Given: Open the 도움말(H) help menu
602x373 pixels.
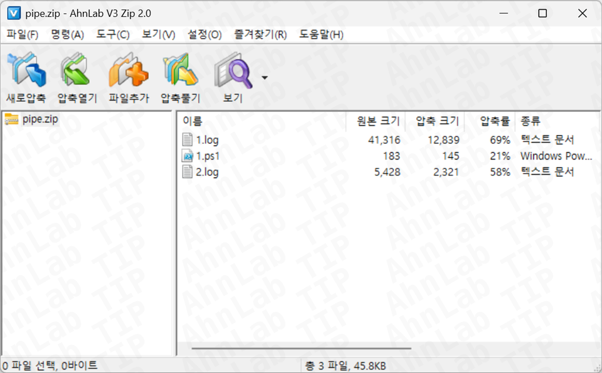Looking at the screenshot, I should pos(321,35).
